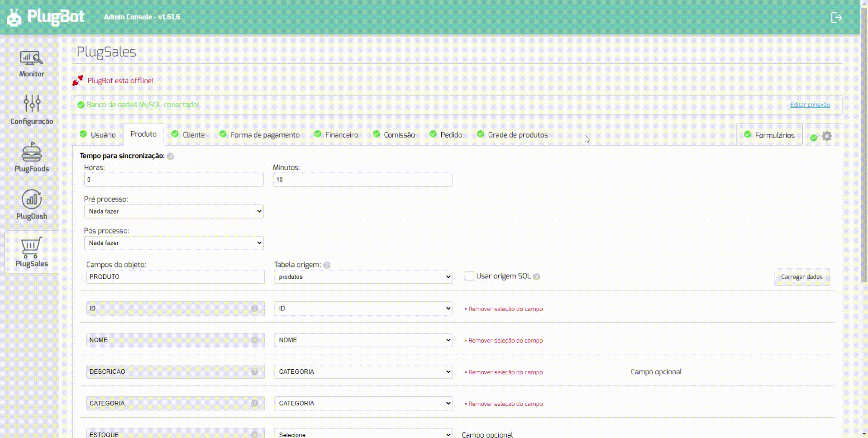Open the Monitor sidebar section
This screenshot has width=868, height=438.
[32, 64]
